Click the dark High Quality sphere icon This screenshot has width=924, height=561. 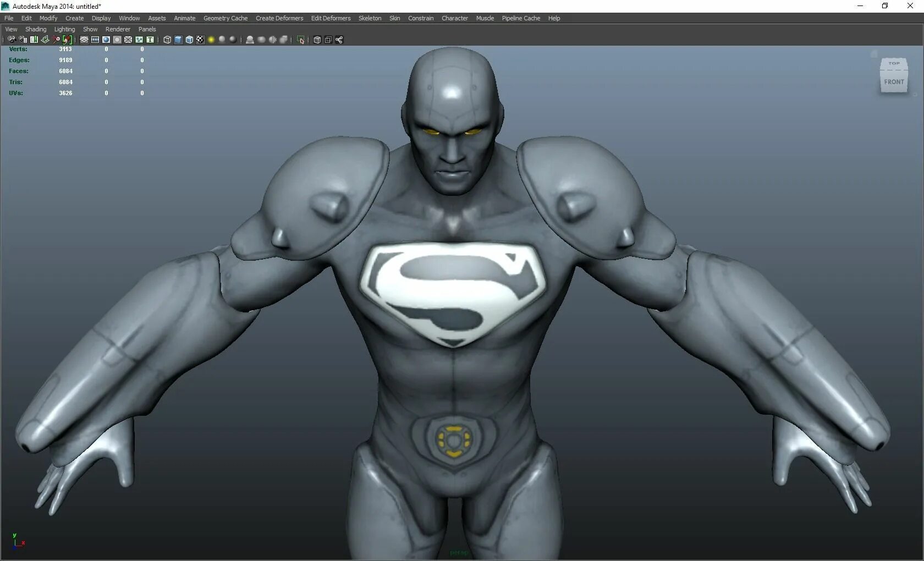(233, 40)
